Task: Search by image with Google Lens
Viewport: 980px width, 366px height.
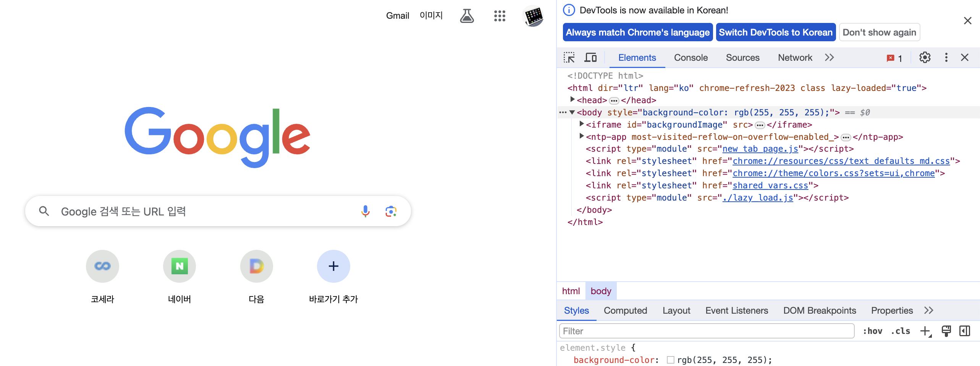Action: click(391, 211)
